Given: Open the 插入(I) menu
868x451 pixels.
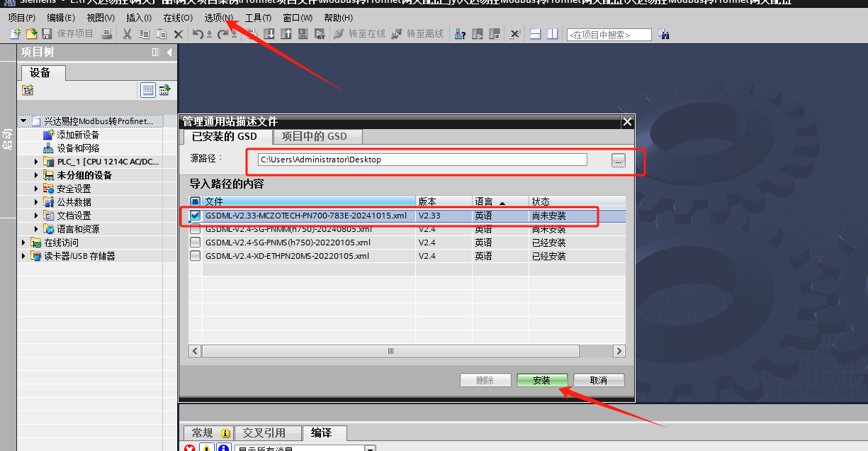Looking at the screenshot, I should (x=139, y=18).
